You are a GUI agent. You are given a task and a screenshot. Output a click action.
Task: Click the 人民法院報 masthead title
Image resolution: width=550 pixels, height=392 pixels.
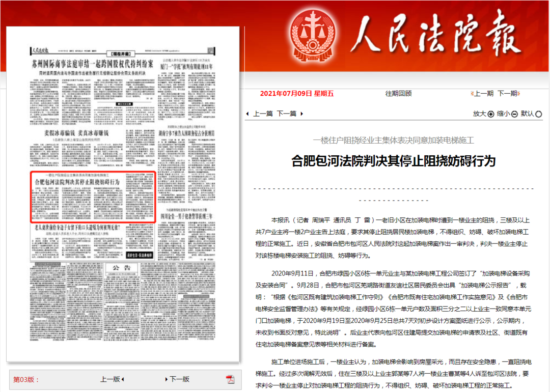[x=436, y=34]
